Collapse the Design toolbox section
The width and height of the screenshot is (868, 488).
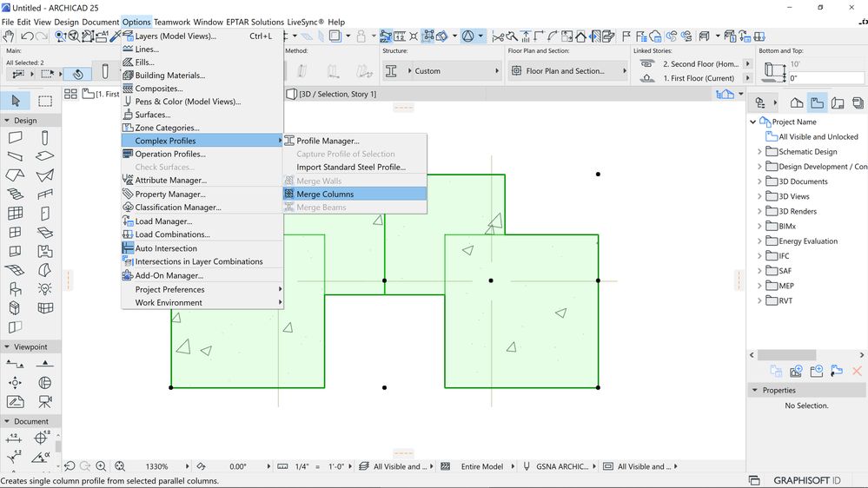(7, 120)
